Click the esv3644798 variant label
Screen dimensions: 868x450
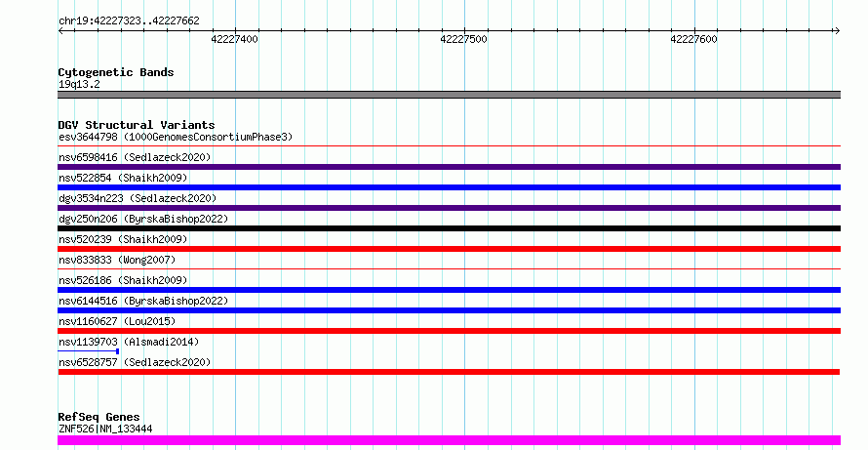176,137
